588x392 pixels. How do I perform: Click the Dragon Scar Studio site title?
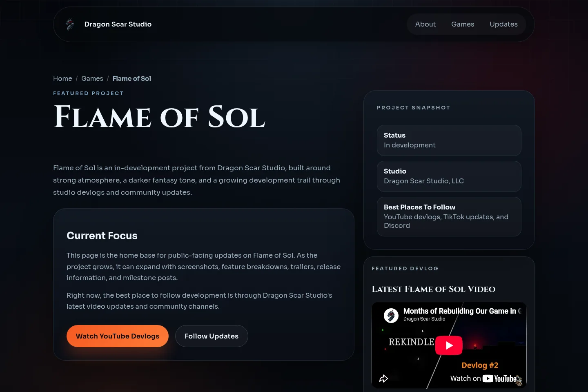point(118,24)
